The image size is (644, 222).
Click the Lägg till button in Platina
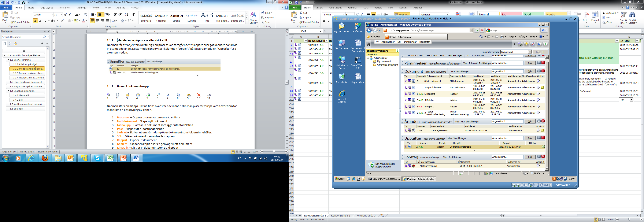[540, 52]
